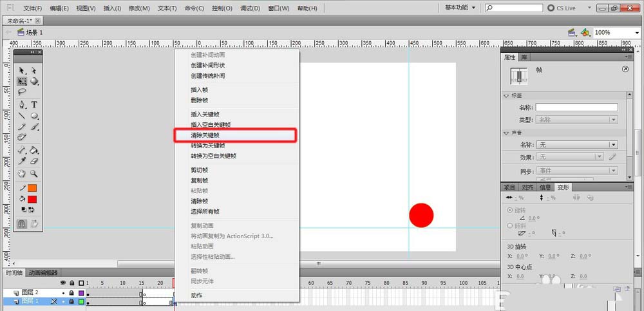Choose the Free Transform tool

click(x=22, y=81)
